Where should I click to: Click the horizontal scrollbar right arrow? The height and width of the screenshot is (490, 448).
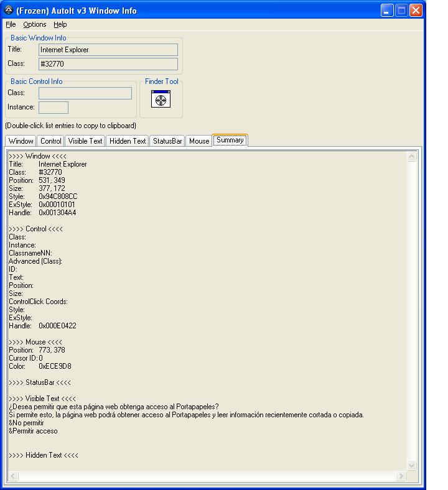401,476
